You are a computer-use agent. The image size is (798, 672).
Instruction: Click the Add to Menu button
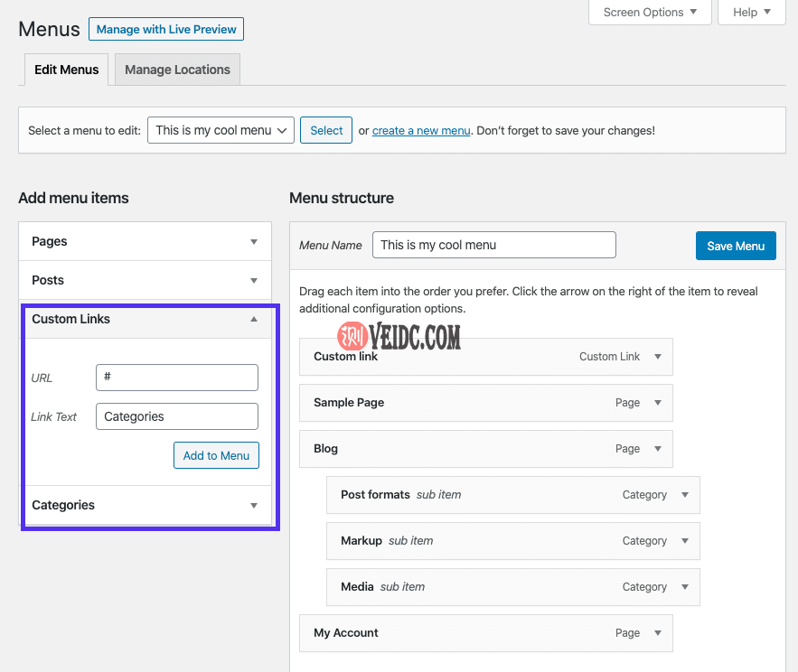pyautogui.click(x=216, y=455)
